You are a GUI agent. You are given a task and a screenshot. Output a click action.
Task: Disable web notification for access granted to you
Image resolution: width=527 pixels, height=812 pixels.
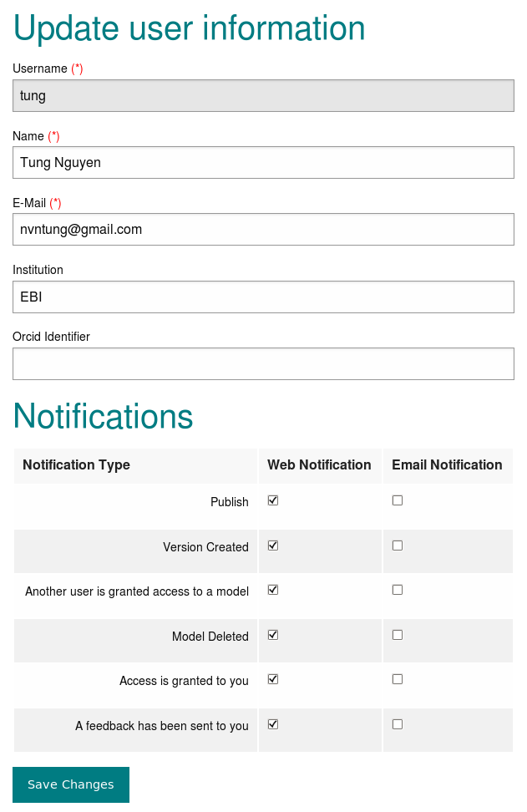(272, 678)
